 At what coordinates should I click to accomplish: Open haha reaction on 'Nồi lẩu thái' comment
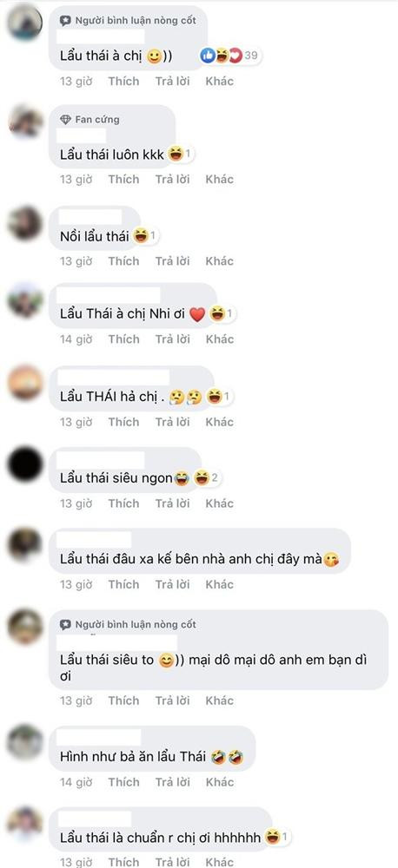coord(144,237)
